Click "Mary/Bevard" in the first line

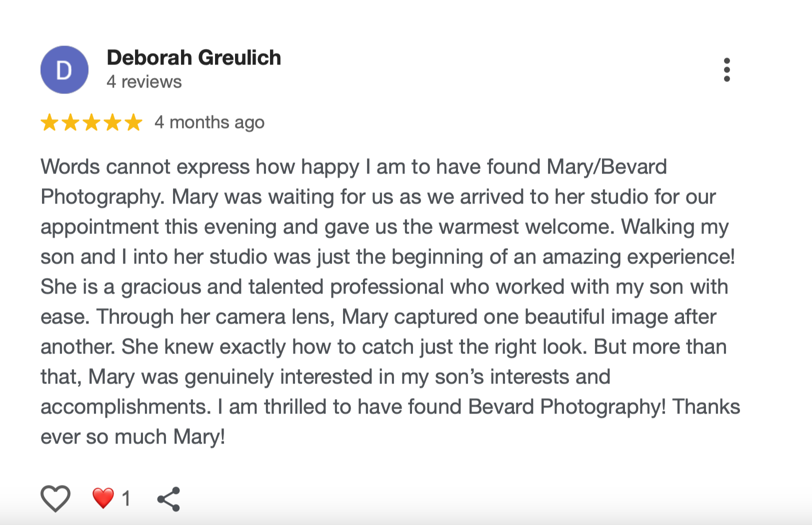point(606,167)
